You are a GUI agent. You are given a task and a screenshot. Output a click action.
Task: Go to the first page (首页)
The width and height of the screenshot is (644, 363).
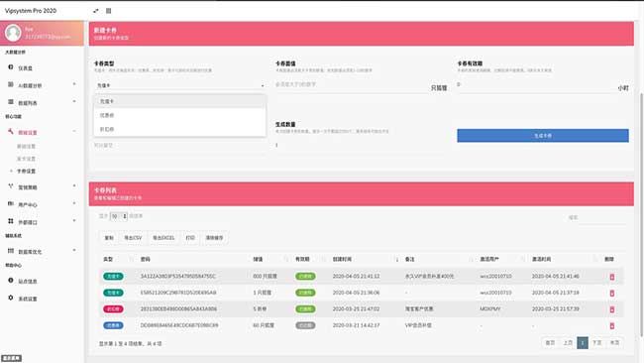coord(550,343)
